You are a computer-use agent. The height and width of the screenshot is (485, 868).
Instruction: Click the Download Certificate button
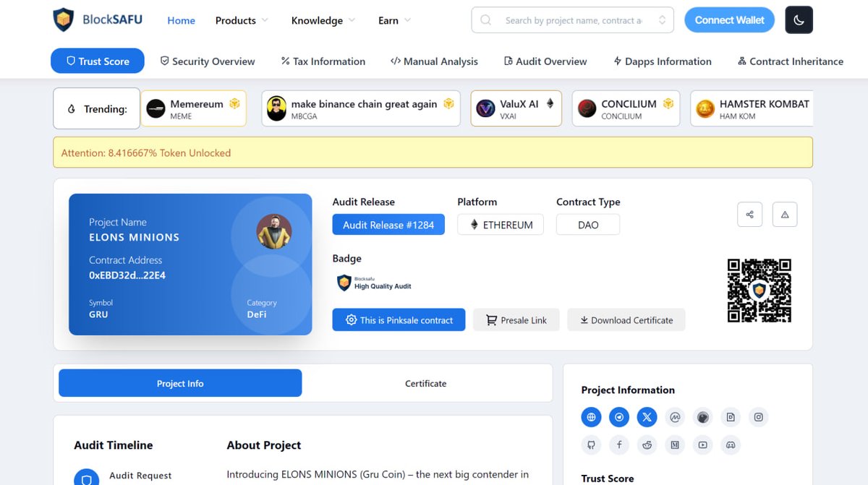click(x=626, y=319)
